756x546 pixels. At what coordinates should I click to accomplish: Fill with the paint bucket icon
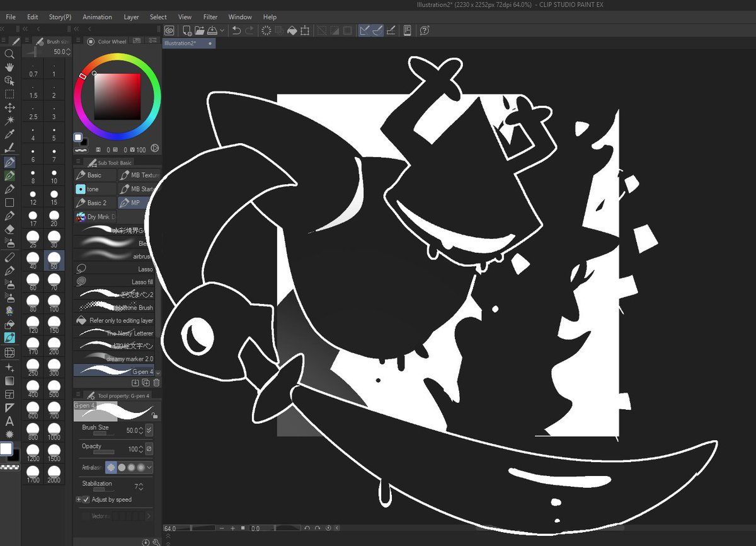pos(292,30)
